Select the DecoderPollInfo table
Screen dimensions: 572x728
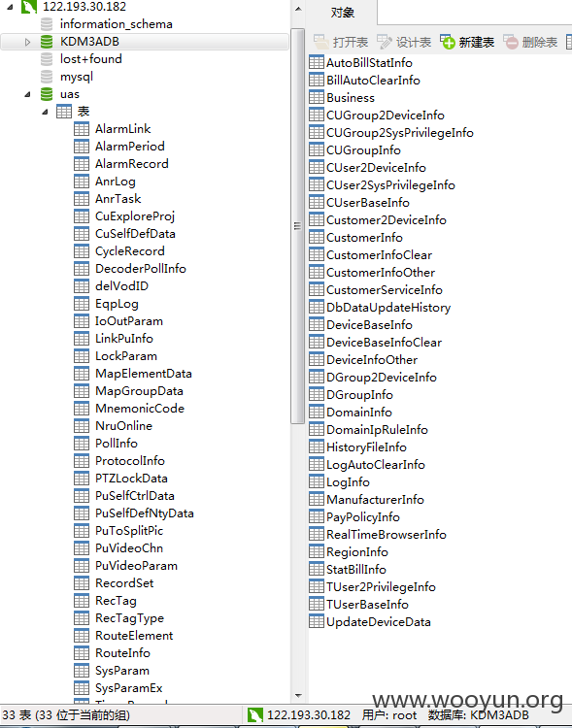click(x=140, y=269)
